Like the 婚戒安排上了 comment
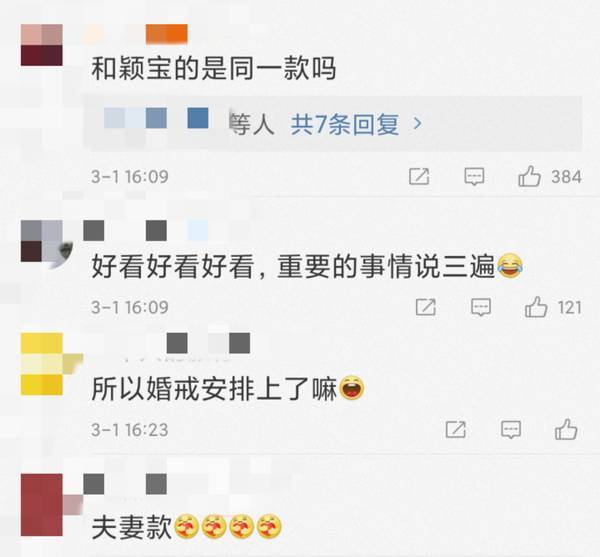This screenshot has width=600, height=557. coord(566,429)
